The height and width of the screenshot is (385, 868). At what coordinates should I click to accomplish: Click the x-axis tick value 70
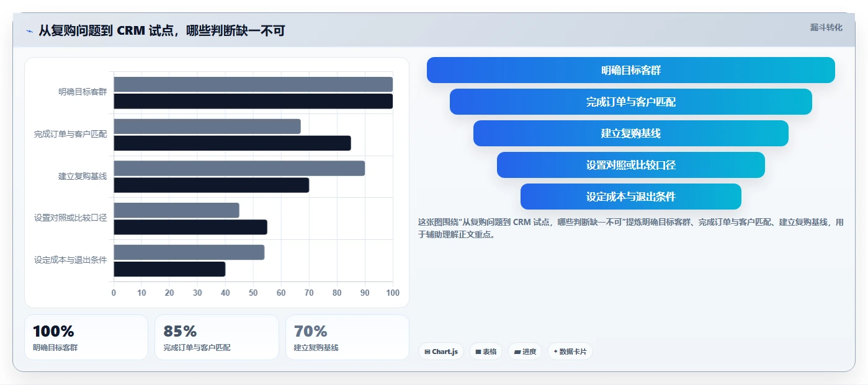[309, 293]
